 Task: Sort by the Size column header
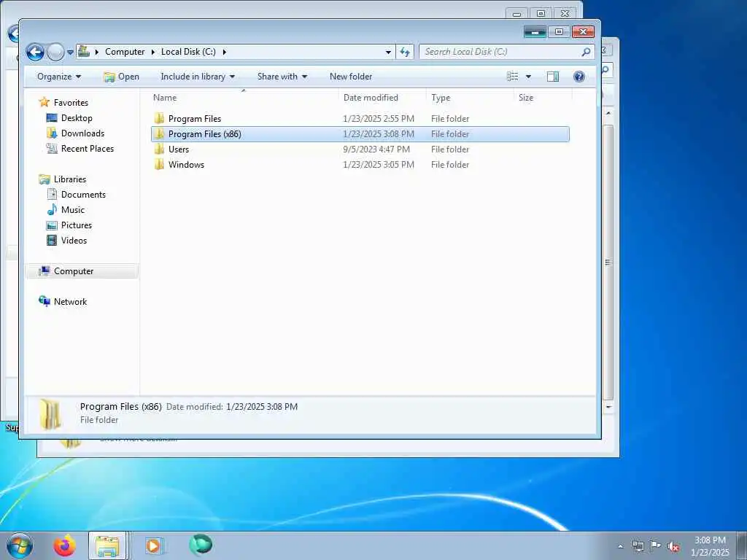tap(543, 98)
